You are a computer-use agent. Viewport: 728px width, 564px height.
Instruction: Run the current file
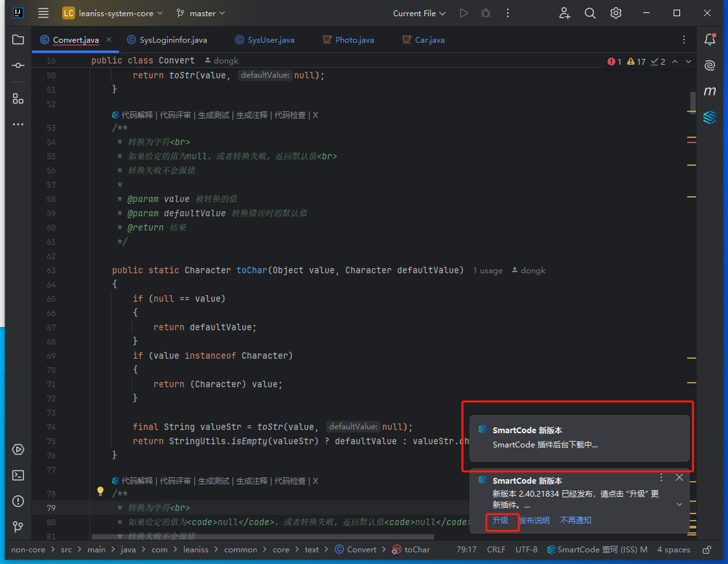[463, 13]
